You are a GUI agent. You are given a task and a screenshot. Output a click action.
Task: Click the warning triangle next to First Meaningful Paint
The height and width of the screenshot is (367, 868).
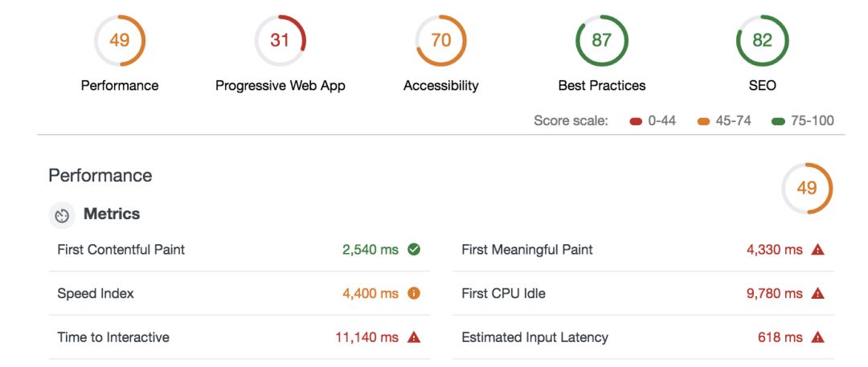[818, 250]
